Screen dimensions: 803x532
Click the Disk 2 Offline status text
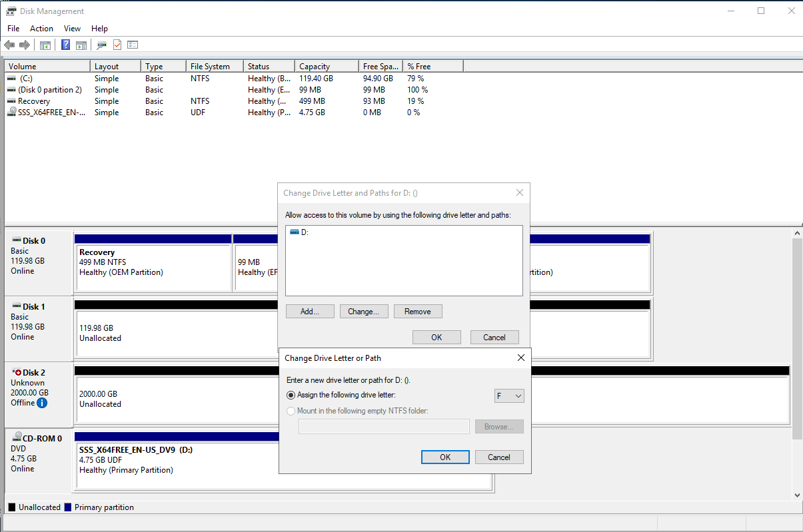(23, 403)
